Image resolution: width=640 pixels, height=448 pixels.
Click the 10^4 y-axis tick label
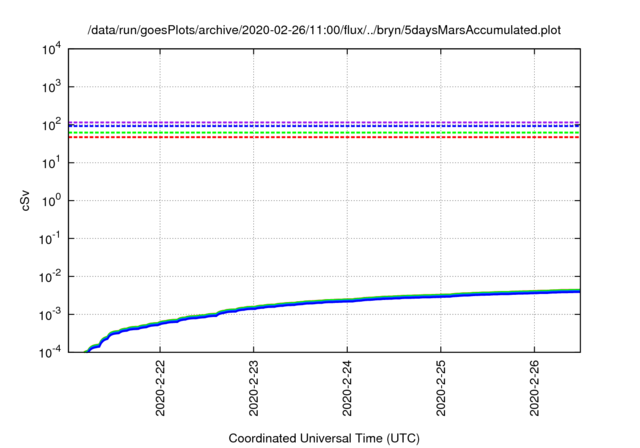[51, 49]
